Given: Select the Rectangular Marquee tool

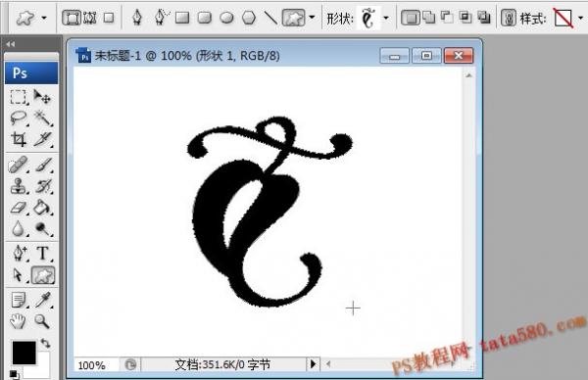Looking at the screenshot, I should pos(18,97).
